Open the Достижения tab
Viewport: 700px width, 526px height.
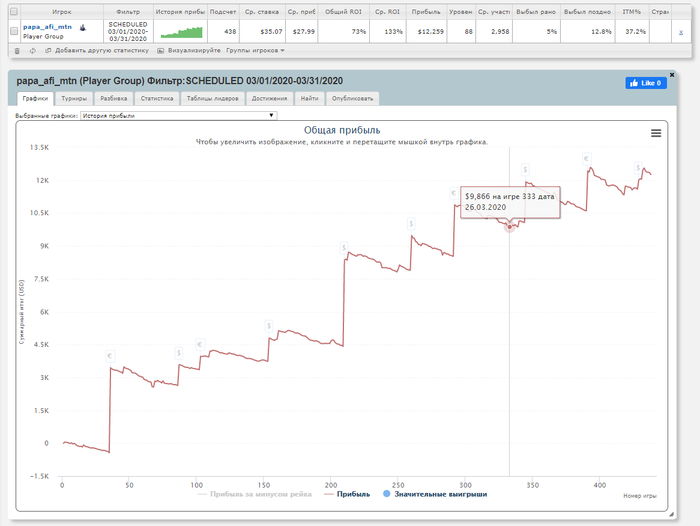[x=269, y=98]
